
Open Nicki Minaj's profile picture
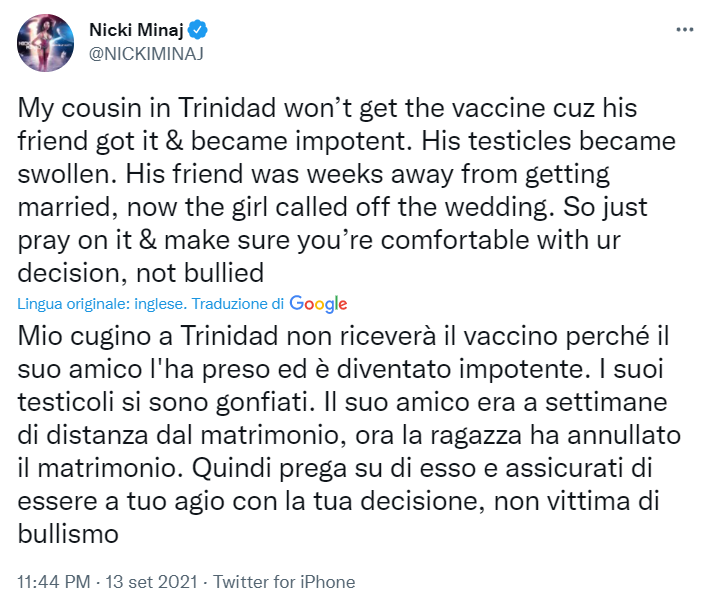pos(46,43)
